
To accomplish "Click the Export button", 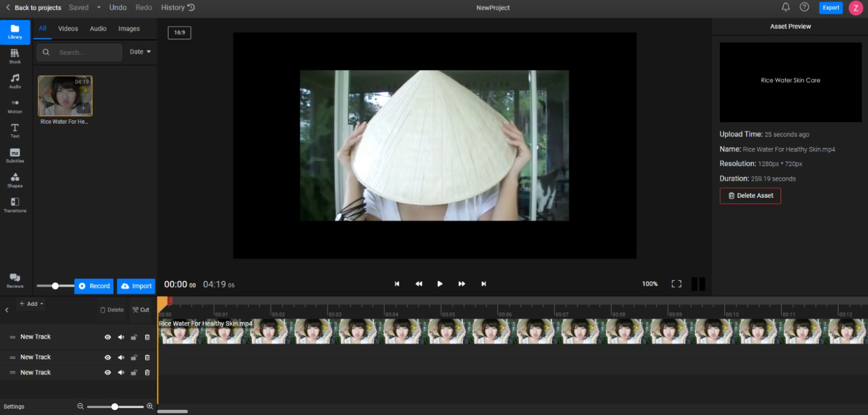I will point(831,8).
